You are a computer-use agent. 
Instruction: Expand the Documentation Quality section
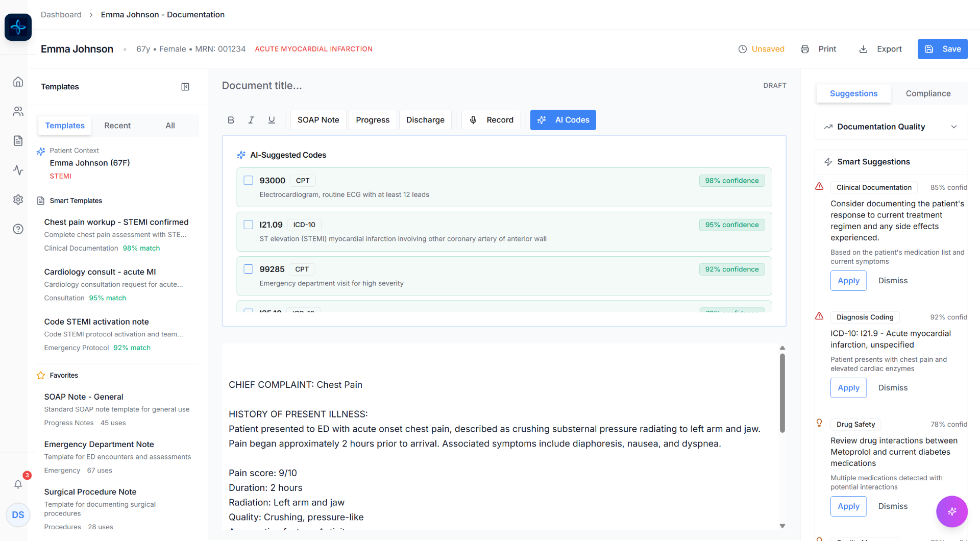(891, 127)
